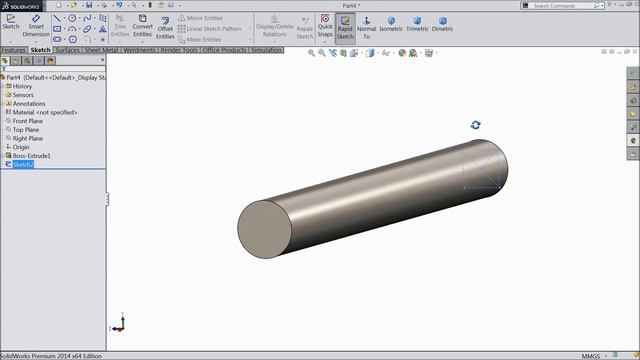The width and height of the screenshot is (640, 360).
Task: Click the SolidWorks logo menu
Action: 21,6
